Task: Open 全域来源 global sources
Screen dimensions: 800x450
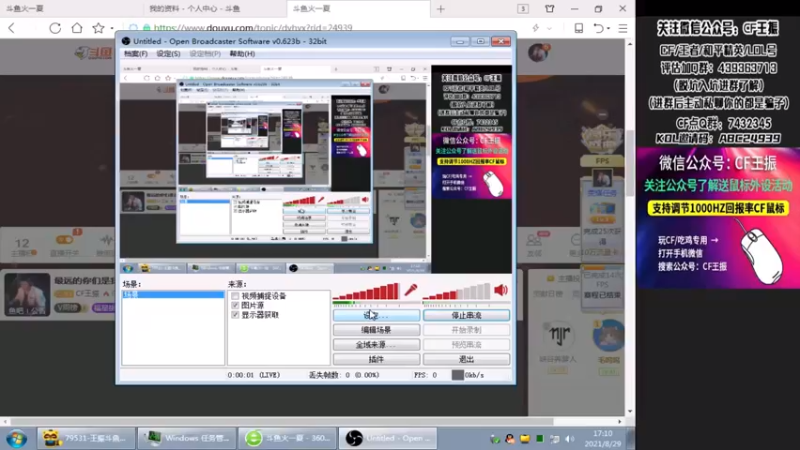Action: (377, 345)
